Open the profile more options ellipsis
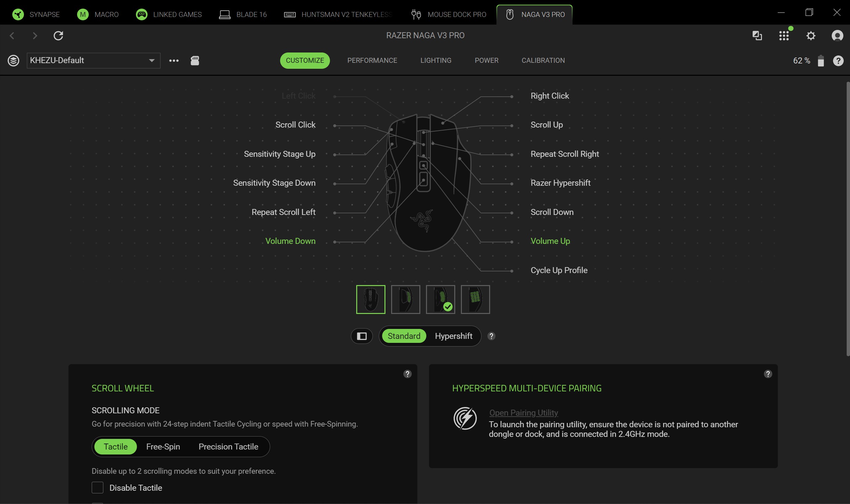850x504 pixels. [174, 60]
